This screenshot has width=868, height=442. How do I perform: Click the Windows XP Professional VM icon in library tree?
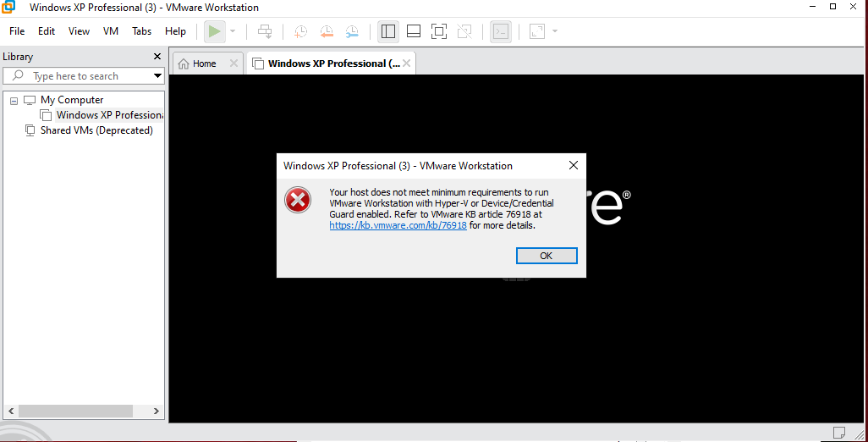point(46,115)
